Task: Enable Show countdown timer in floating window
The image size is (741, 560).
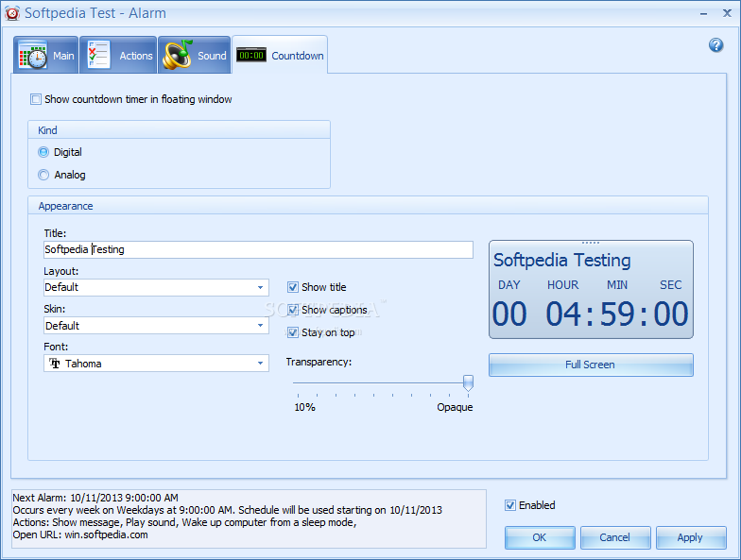Action: coord(36,99)
